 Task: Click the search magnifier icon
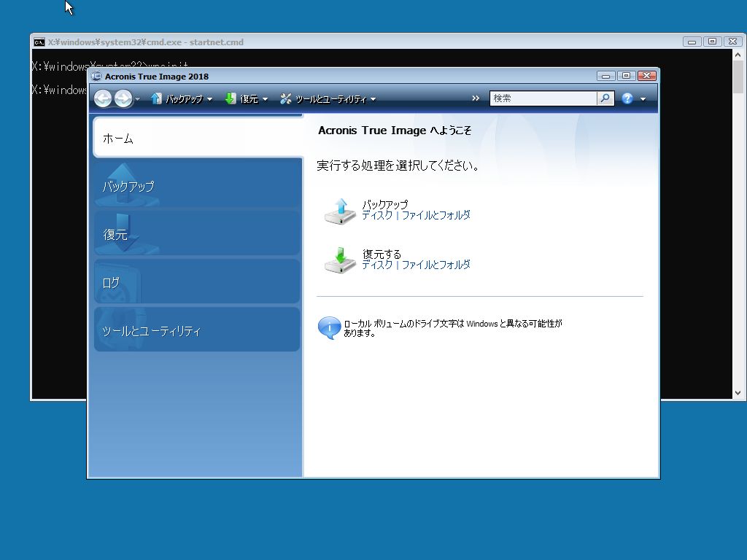pos(605,98)
